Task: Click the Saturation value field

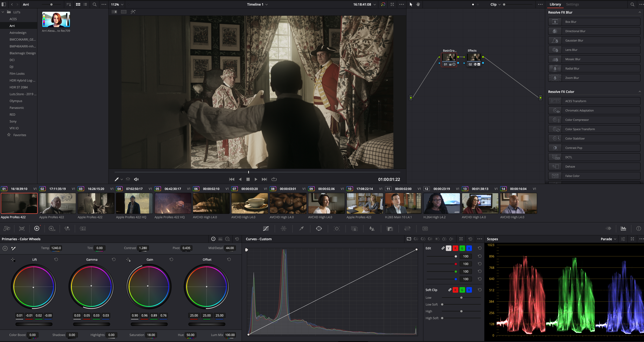Action: [151, 335]
